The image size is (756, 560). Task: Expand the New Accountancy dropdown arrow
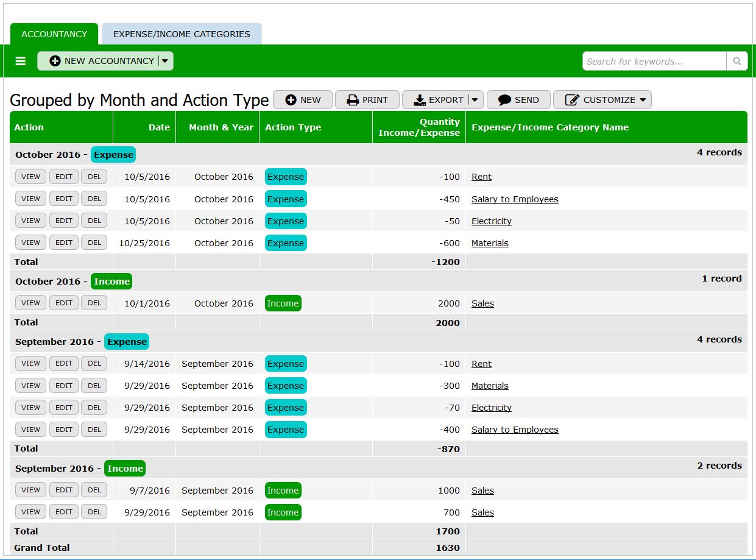click(165, 61)
